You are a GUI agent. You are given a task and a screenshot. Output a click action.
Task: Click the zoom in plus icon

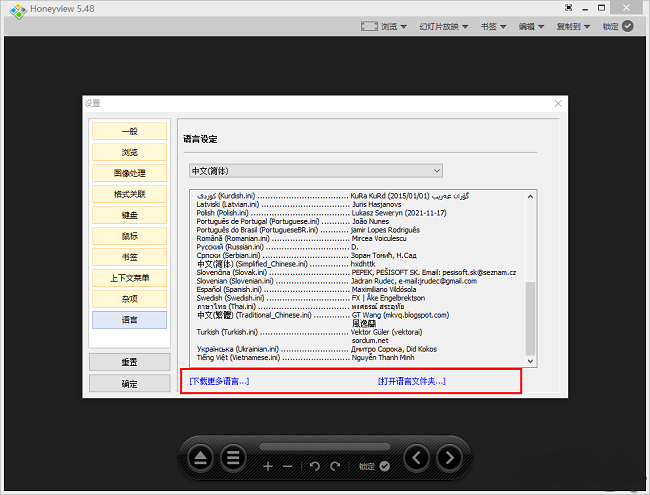tap(268, 466)
